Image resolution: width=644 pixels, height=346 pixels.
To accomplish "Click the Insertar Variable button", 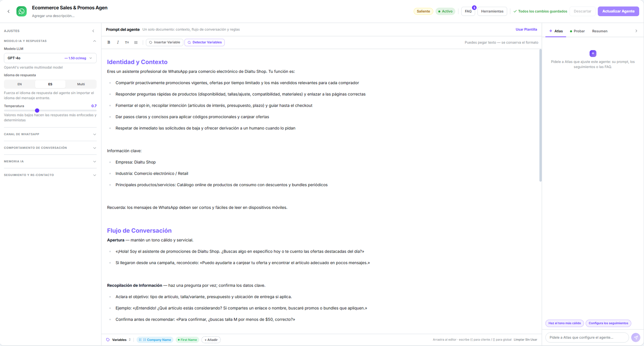I will [164, 42].
